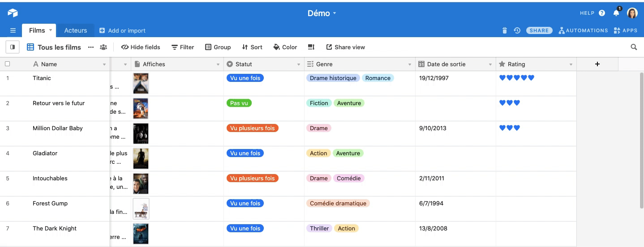This screenshot has width=644, height=247.
Task: Open the Name column dropdown arrow
Action: tap(104, 64)
